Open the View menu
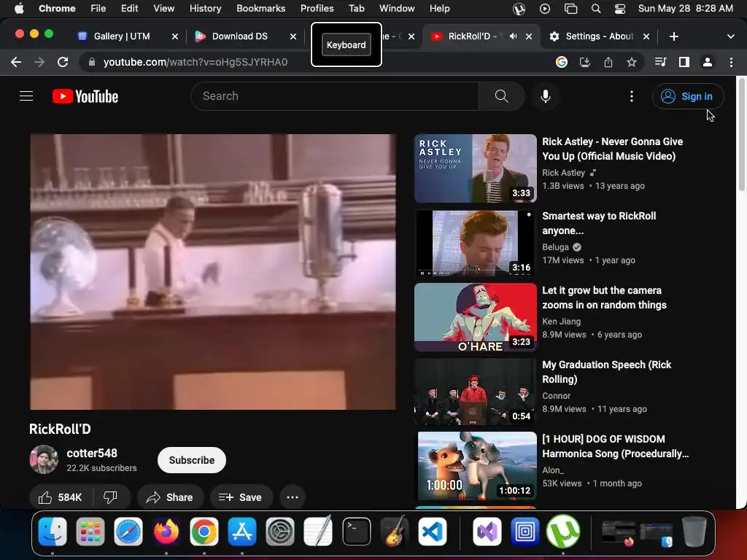This screenshot has height=560, width=747. tap(163, 9)
